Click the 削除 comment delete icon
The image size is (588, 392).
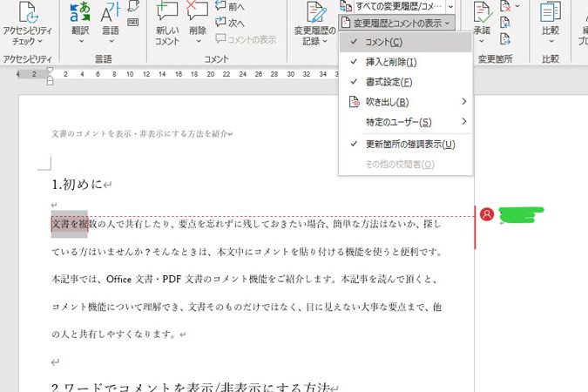pos(197,11)
